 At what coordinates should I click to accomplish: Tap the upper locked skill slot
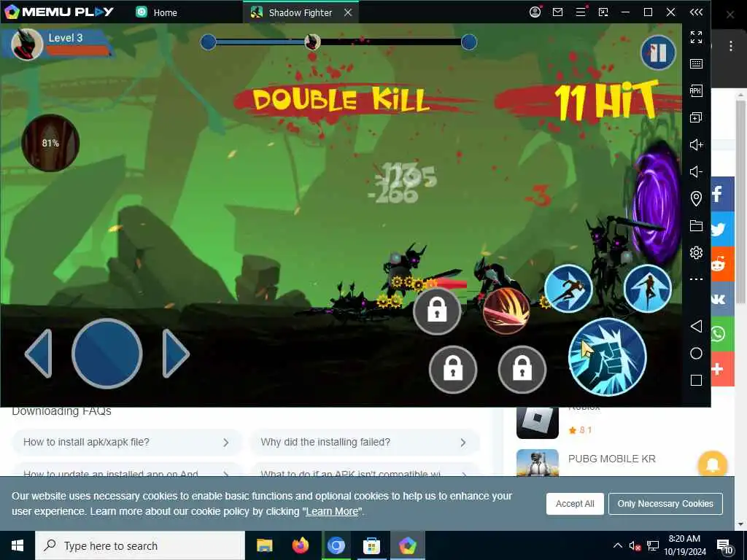point(437,311)
